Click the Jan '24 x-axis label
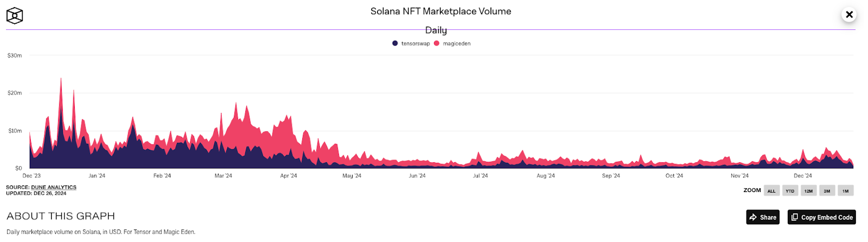868x242 pixels. click(x=97, y=176)
